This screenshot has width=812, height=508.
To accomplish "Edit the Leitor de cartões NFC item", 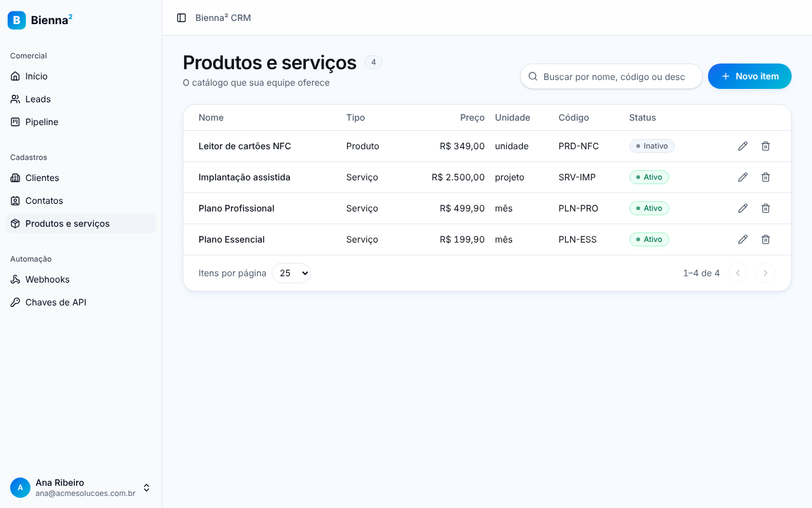I will pyautogui.click(x=743, y=146).
